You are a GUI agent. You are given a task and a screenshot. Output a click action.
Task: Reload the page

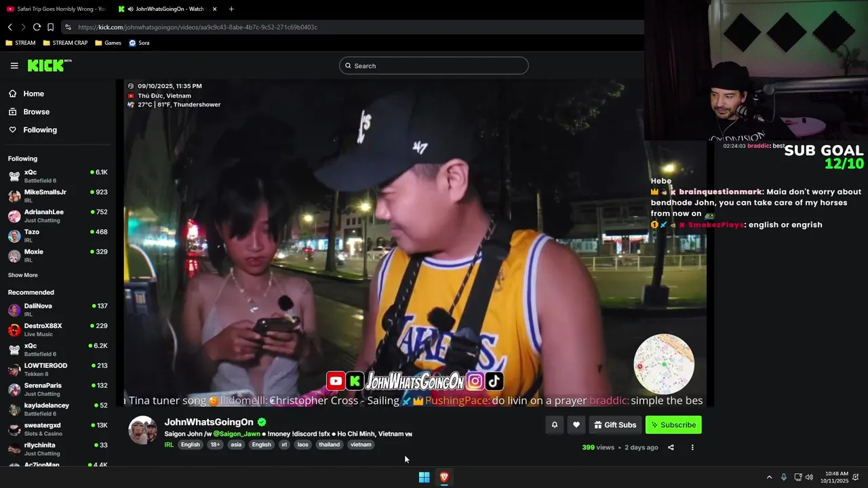click(x=37, y=27)
